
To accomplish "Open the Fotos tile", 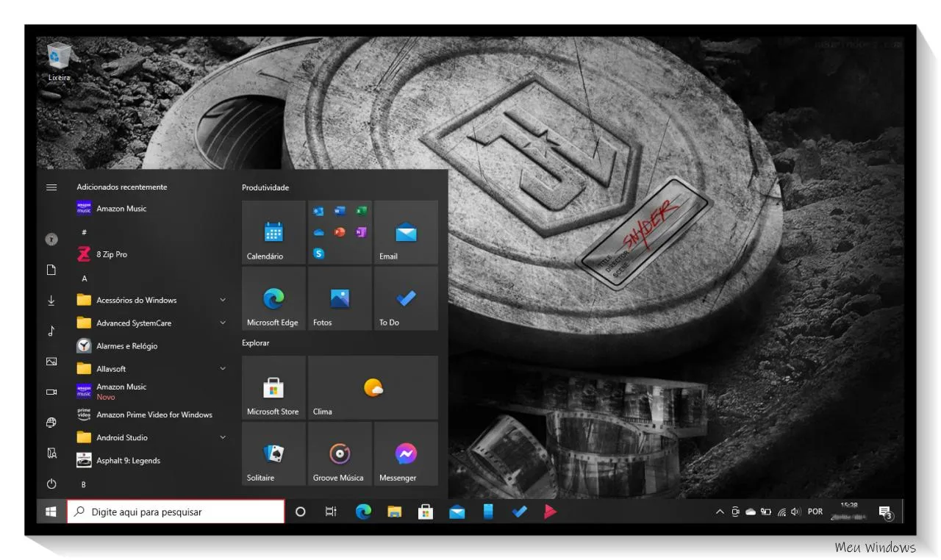I will [x=340, y=299].
